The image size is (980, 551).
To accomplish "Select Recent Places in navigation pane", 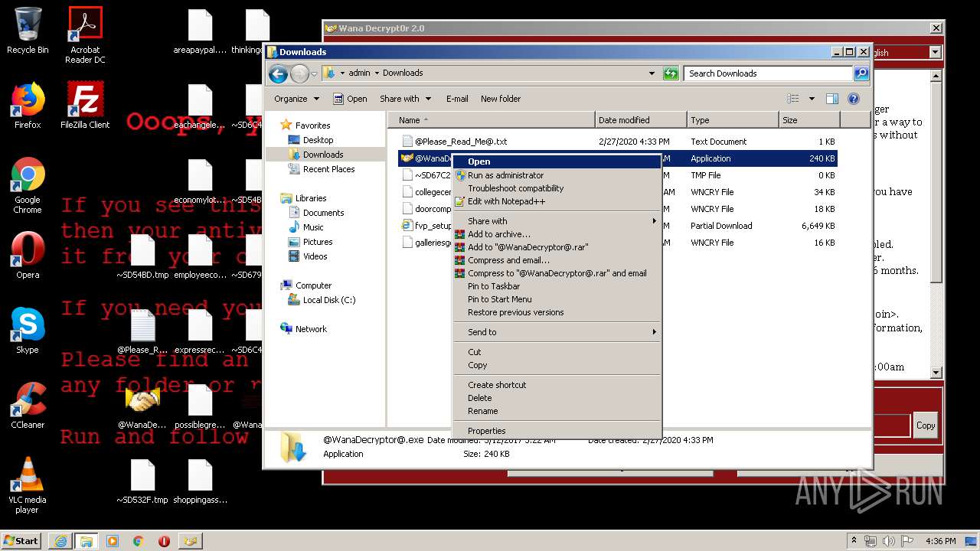I will [x=328, y=169].
